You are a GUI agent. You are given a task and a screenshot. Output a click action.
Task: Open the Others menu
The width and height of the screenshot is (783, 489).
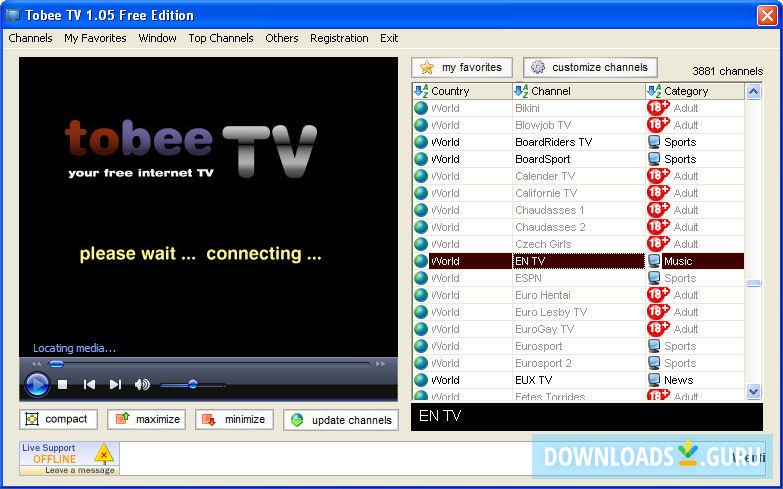[x=282, y=38]
